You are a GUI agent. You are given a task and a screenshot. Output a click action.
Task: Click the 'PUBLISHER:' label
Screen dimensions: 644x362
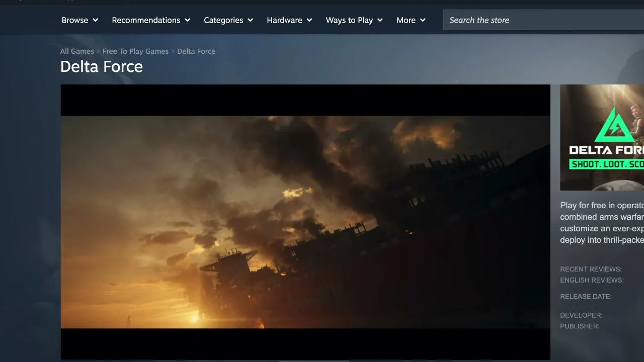coord(580,326)
